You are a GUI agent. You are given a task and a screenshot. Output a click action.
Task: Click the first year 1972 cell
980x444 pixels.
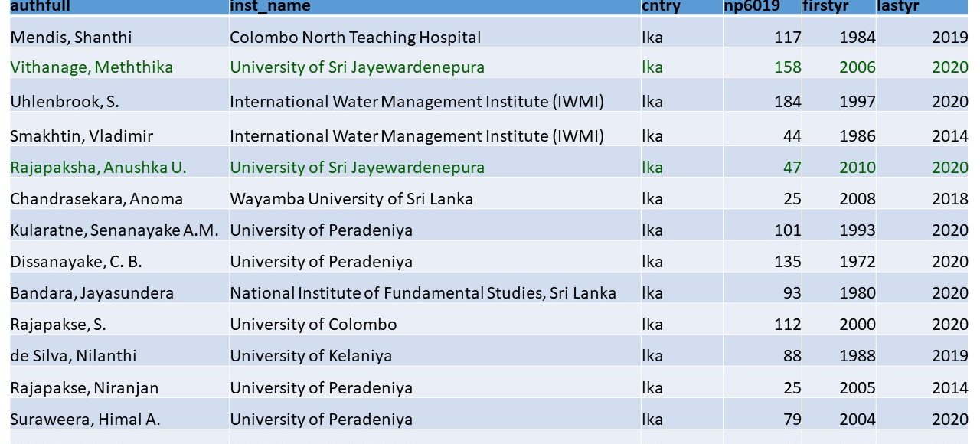pos(857,262)
